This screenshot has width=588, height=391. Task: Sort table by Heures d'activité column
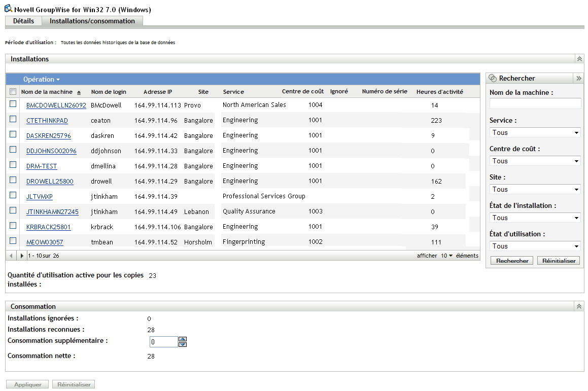(x=439, y=92)
